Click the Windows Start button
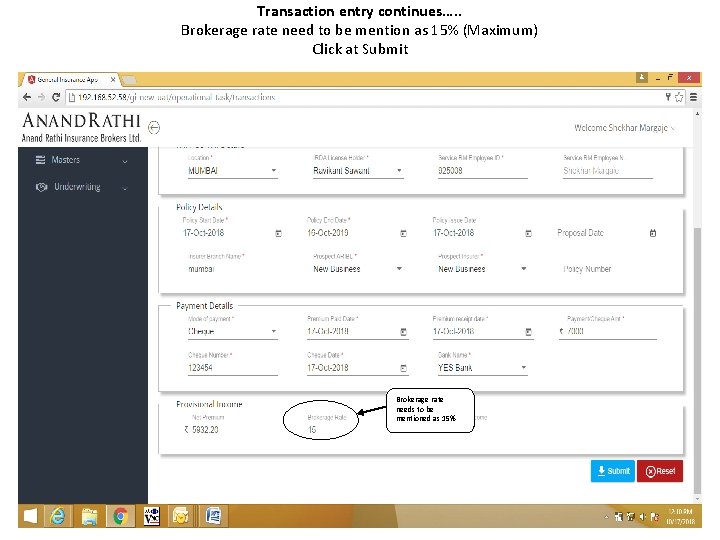This screenshot has width=720, height=540. [x=30, y=516]
